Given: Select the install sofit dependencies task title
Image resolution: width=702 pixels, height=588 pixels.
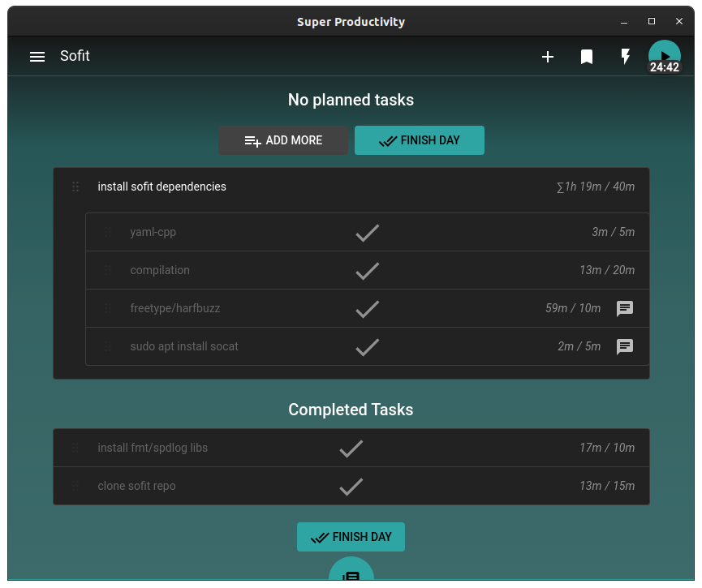Looking at the screenshot, I should click(x=162, y=187).
